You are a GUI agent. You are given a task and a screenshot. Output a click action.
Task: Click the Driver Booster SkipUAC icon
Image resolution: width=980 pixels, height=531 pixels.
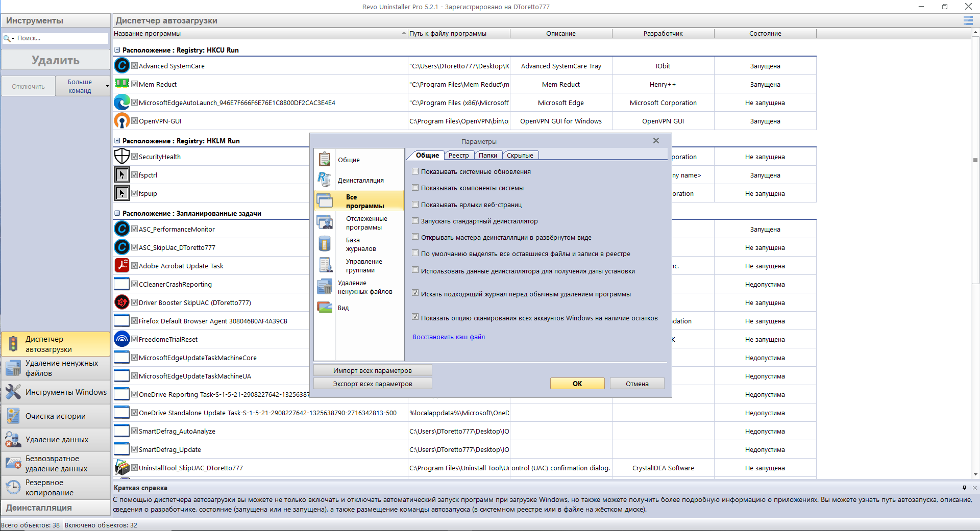coord(121,302)
